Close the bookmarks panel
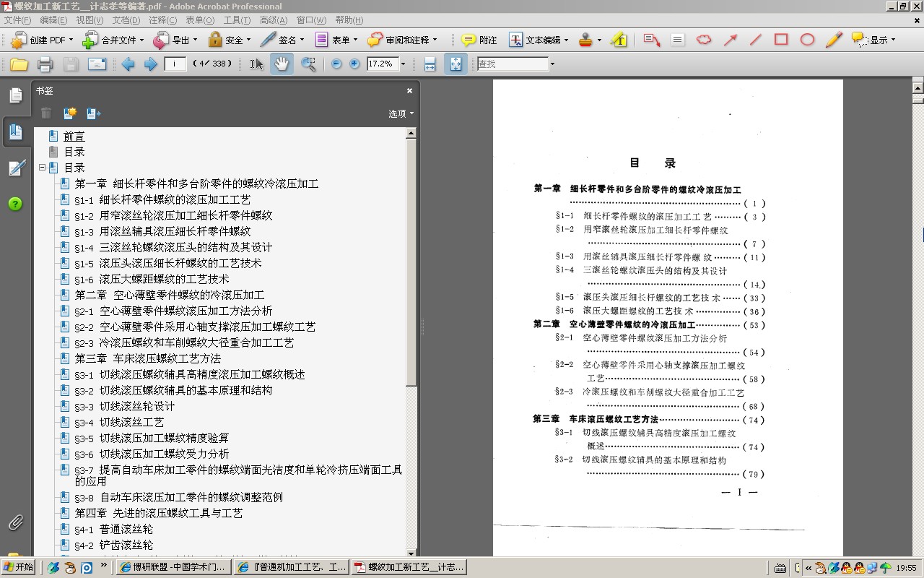 tap(409, 91)
